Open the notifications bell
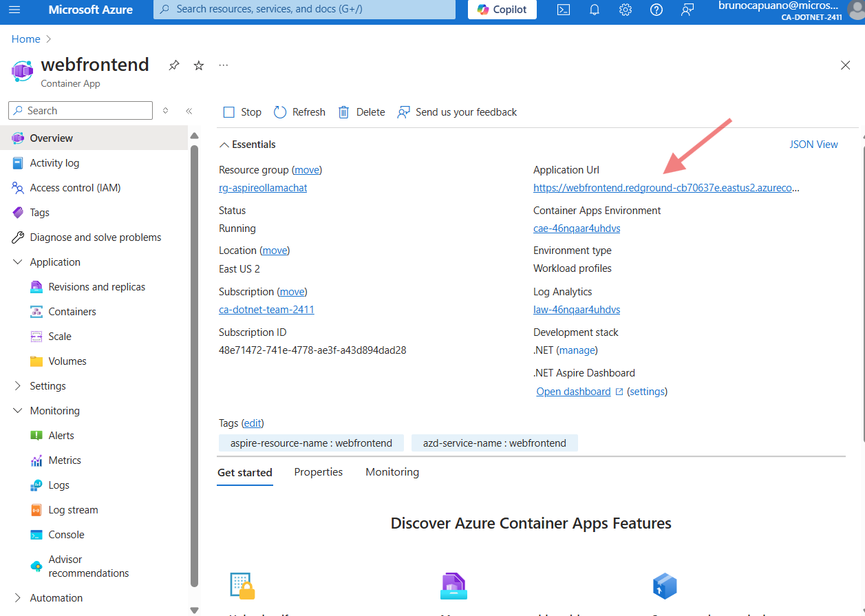This screenshot has height=616, width=865. coord(595,10)
